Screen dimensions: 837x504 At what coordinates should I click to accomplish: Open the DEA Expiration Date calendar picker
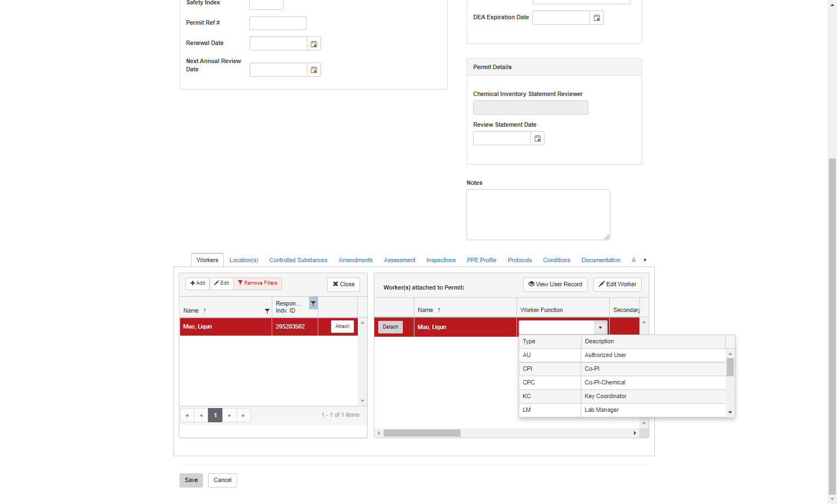point(597,18)
